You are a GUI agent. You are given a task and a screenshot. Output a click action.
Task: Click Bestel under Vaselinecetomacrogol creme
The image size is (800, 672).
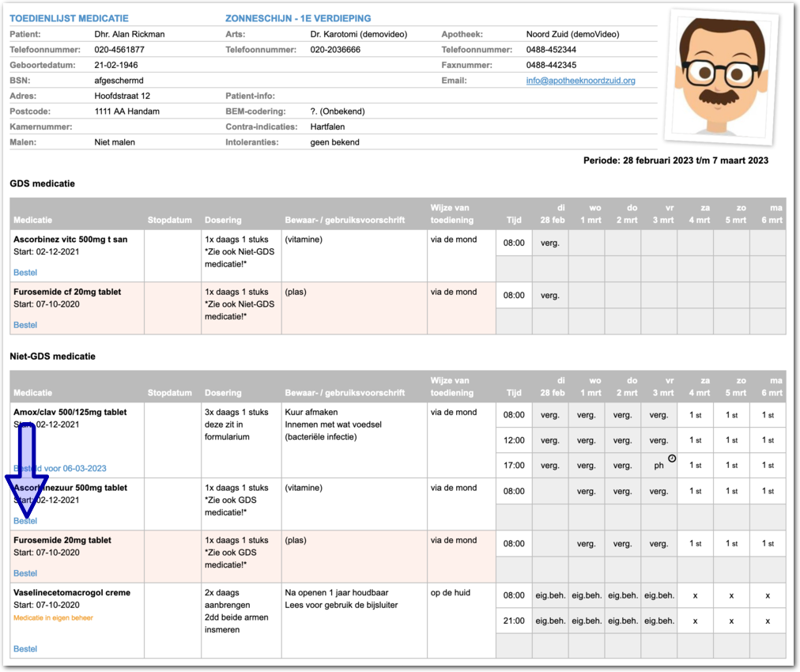25,649
